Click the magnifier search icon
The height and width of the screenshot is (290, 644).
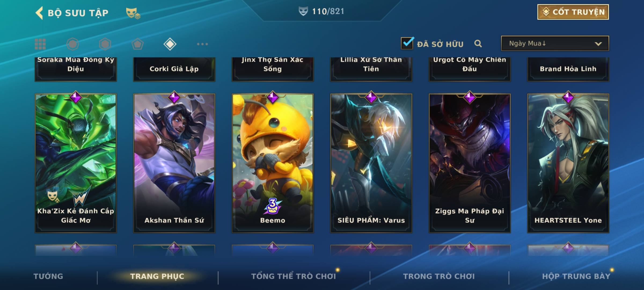click(478, 44)
